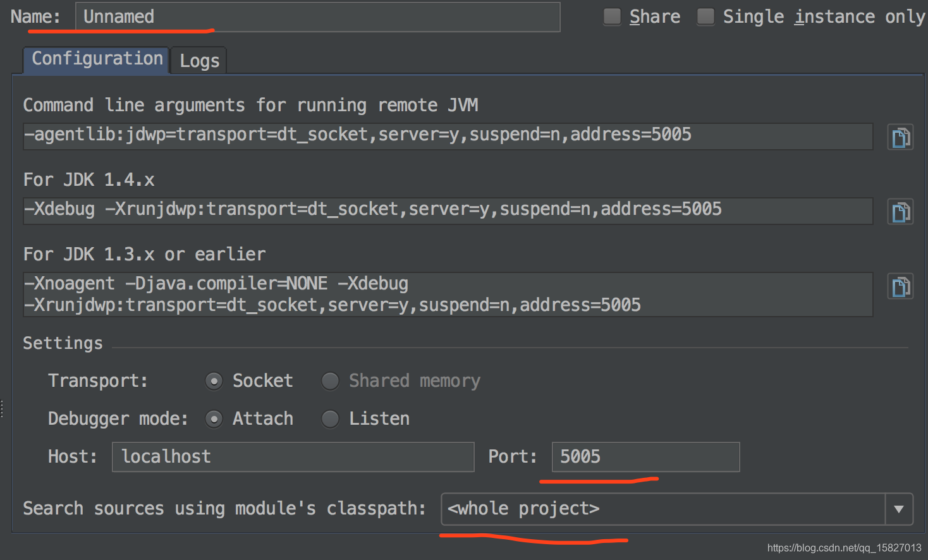Focus the Host field with localhost
Viewport: 928px width, 560px height.
[293, 457]
